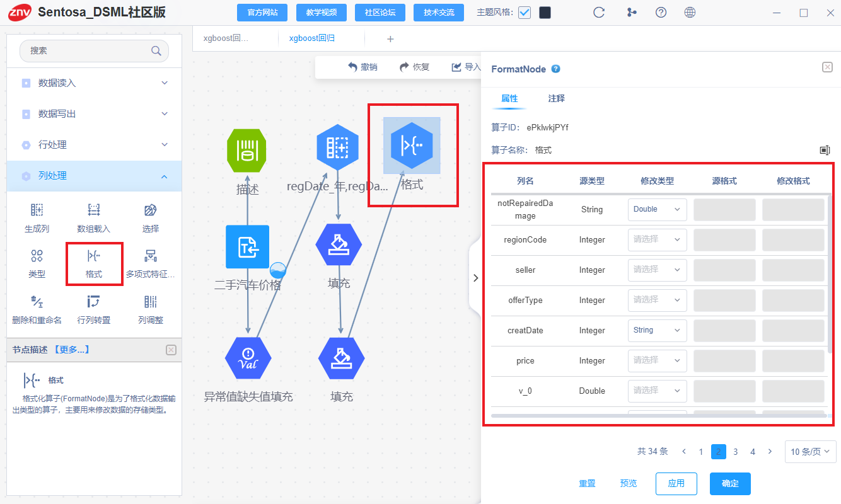Open the 教学视频 button
The height and width of the screenshot is (504, 841).
tap(322, 13)
